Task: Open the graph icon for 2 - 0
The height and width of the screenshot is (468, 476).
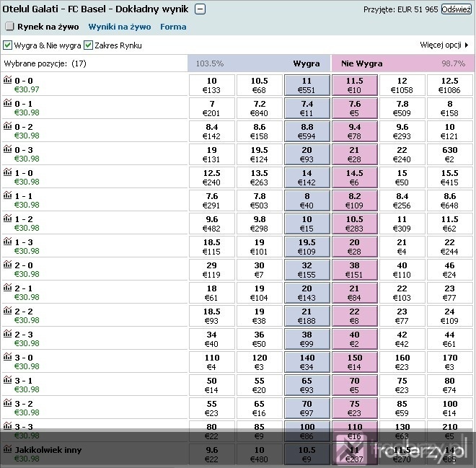Action: pos(8,265)
